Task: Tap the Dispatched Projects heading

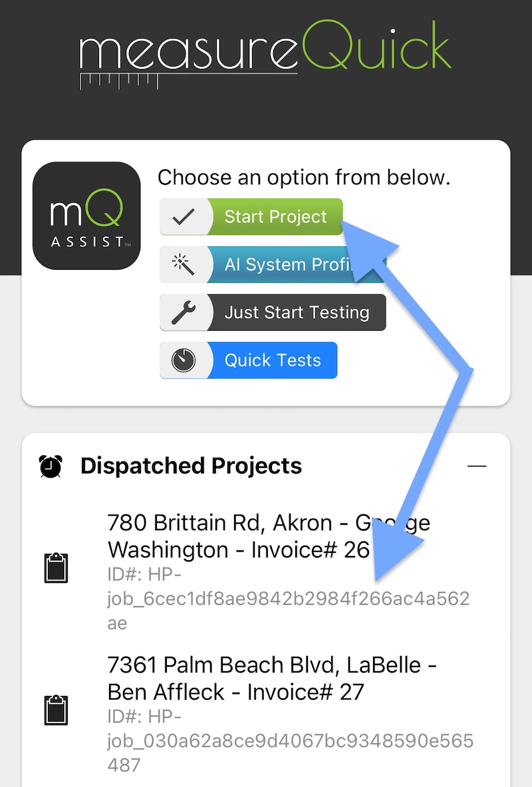Action: 192,466
